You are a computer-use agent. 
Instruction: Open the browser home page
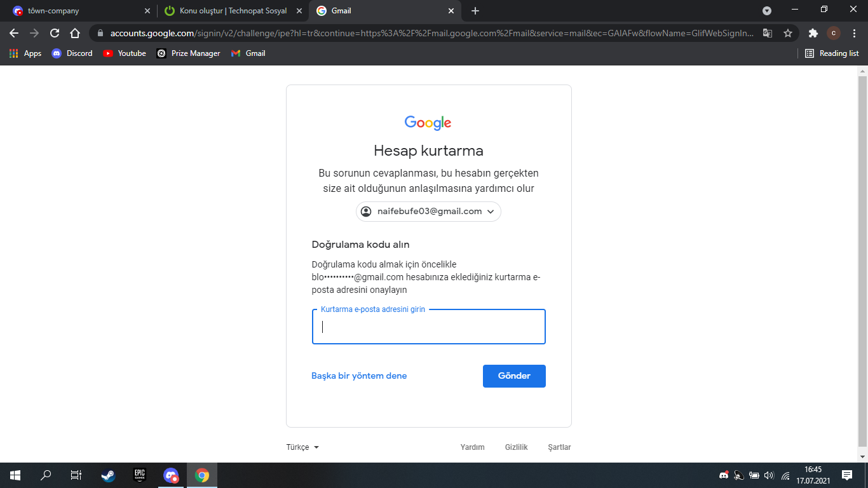coord(75,33)
